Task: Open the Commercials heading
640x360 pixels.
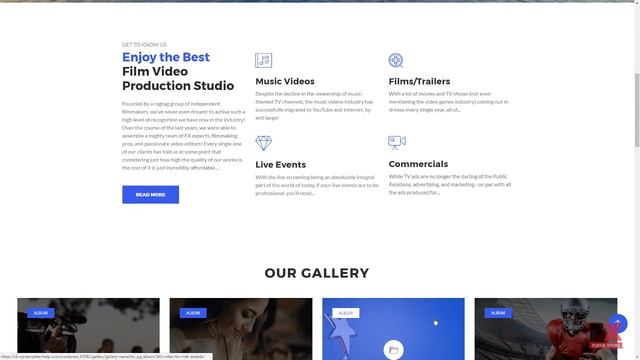Action: pos(418,164)
